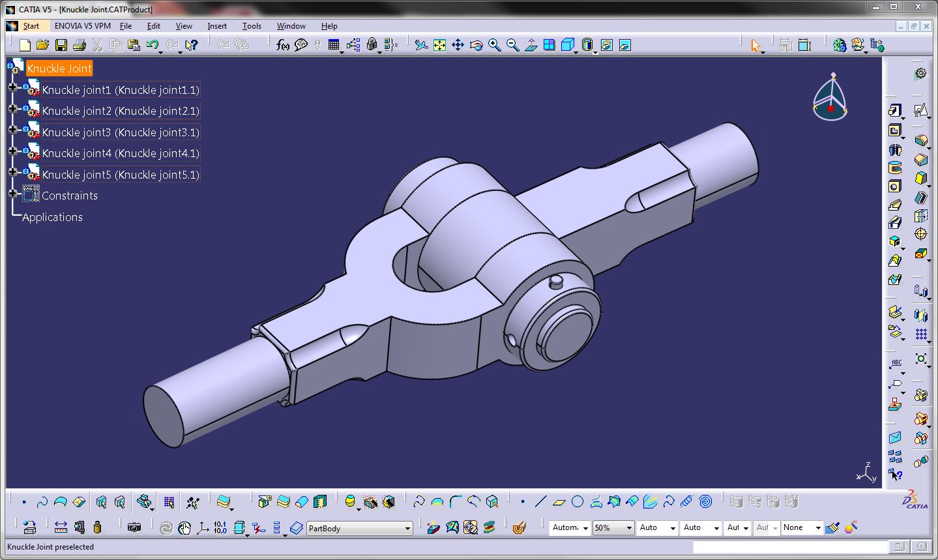Image resolution: width=938 pixels, height=560 pixels.
Task: Select the Rotate view icon
Action: [x=476, y=45]
